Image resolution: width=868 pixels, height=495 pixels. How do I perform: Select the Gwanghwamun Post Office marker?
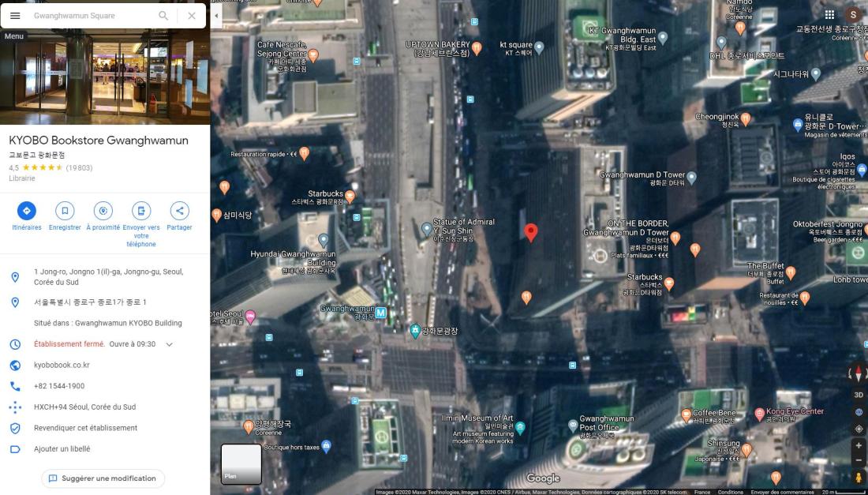[574, 426]
